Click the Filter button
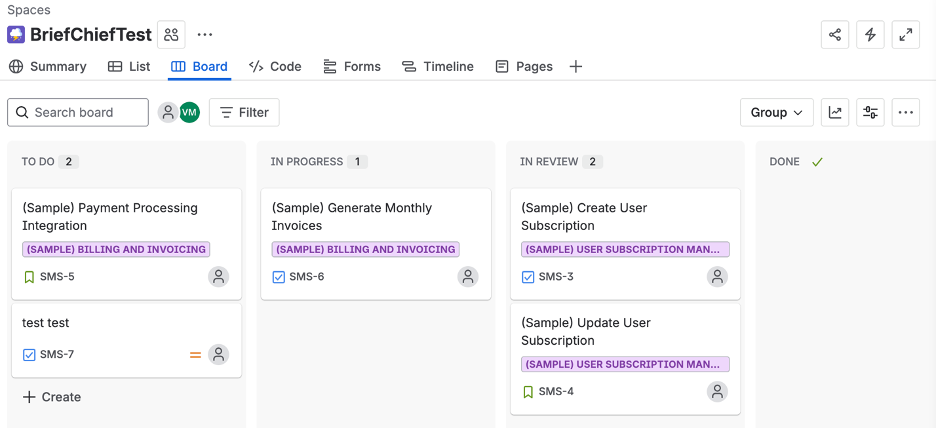This screenshot has width=936, height=428. point(244,112)
